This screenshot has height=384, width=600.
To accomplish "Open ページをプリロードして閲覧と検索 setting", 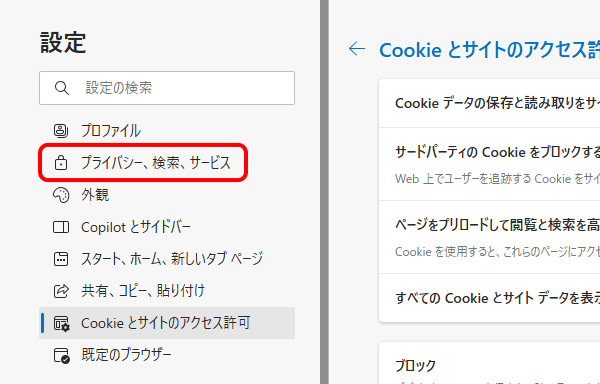I will 489,237.
